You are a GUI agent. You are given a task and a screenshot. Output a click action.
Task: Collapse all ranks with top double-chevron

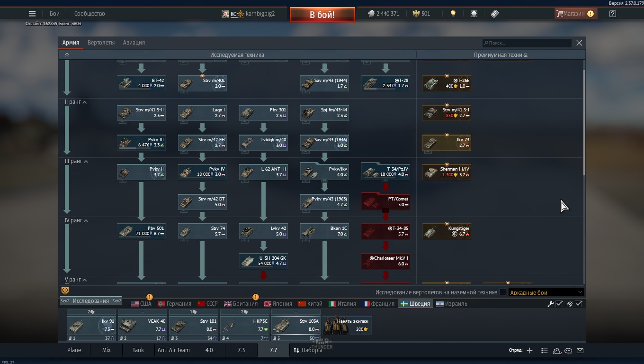point(67,55)
